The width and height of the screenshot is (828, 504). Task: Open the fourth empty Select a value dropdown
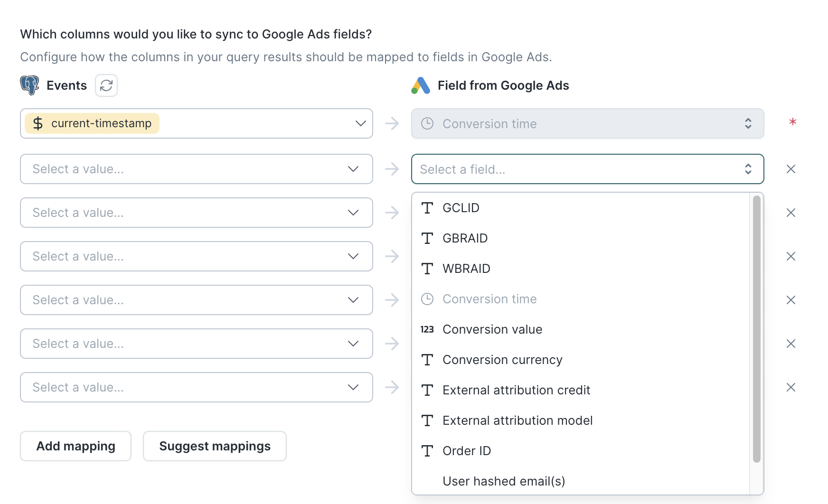(x=197, y=300)
